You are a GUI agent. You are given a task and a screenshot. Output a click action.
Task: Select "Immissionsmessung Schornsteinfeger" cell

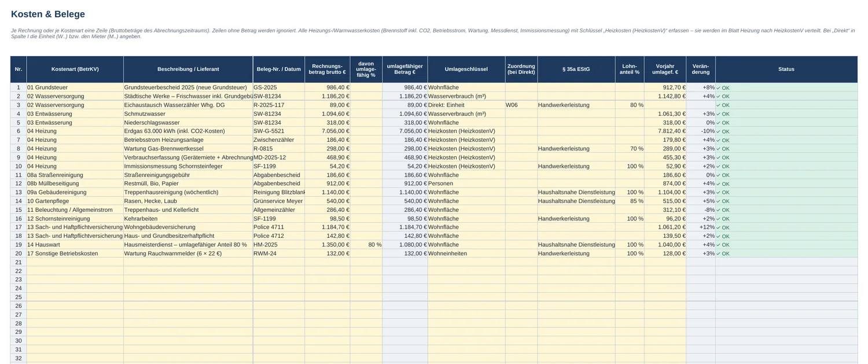pos(188,166)
